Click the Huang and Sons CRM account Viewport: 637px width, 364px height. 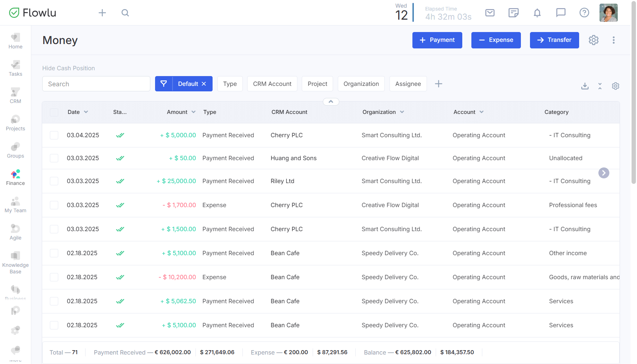pos(293,158)
